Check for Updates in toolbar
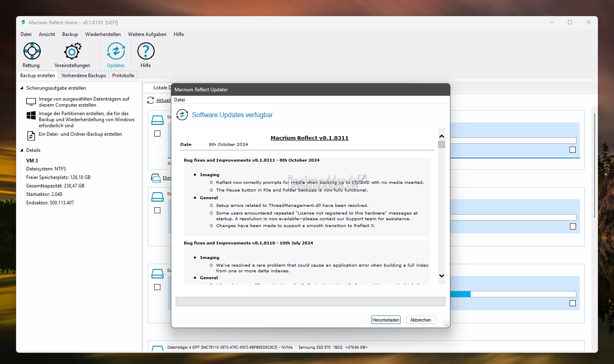The width and height of the screenshot is (614, 364). click(116, 55)
